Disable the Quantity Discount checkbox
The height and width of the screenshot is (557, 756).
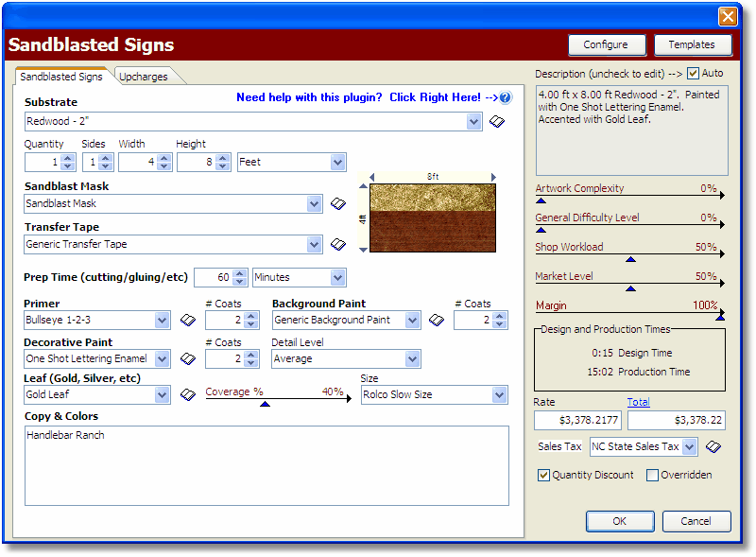coord(543,475)
